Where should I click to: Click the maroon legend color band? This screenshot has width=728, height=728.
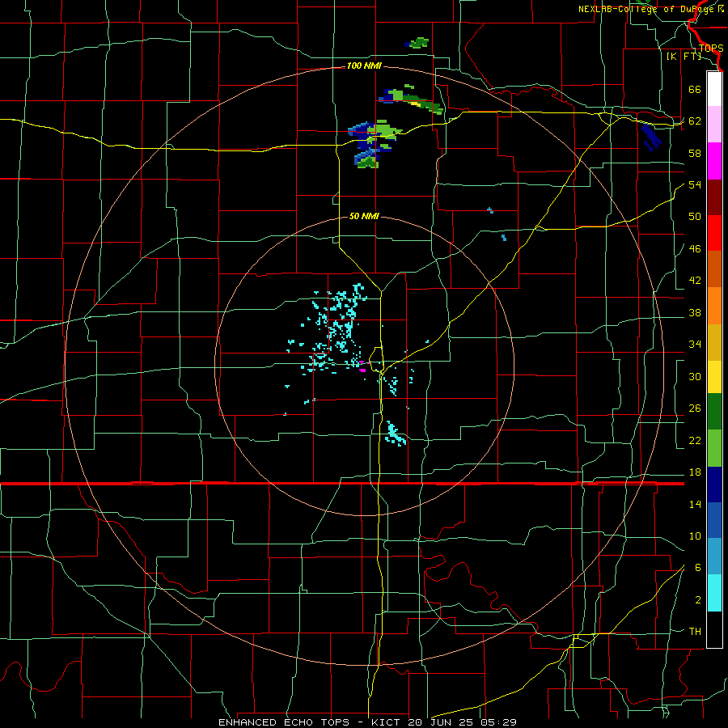click(x=714, y=197)
